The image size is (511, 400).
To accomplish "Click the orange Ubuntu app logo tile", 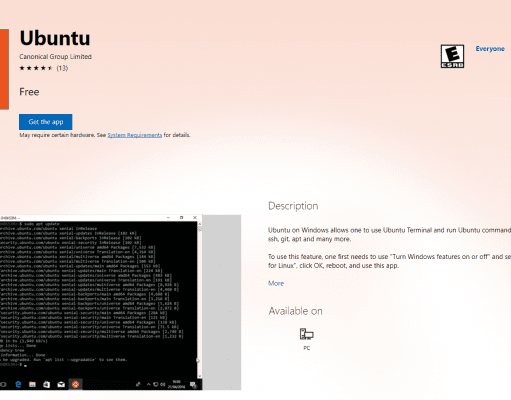I will coord(4,69).
